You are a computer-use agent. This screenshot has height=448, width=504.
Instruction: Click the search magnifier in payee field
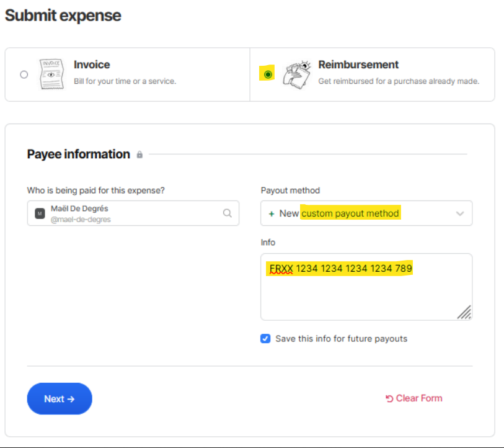tap(228, 213)
